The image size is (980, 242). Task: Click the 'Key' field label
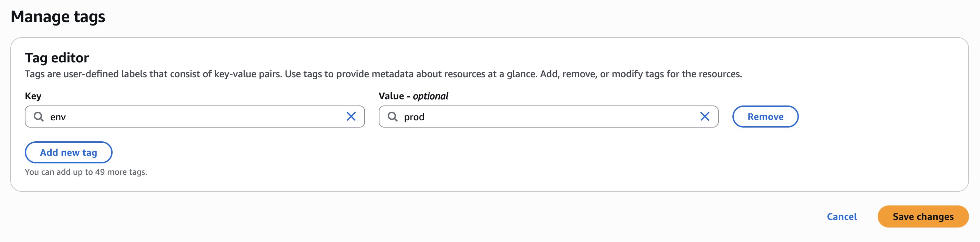click(x=33, y=96)
